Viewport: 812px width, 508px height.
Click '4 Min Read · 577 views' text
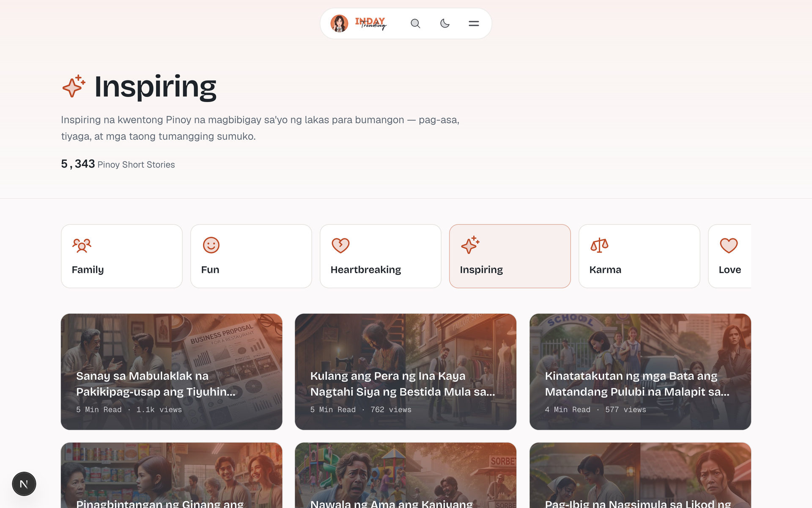595,410
